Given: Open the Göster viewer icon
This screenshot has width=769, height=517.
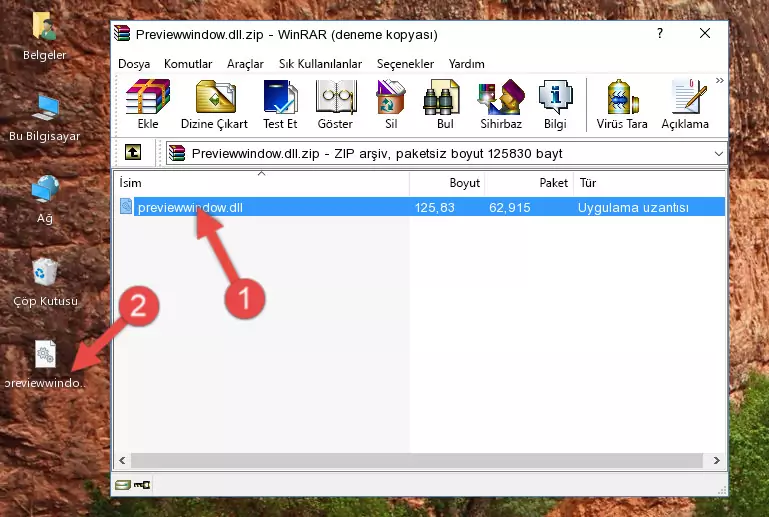Looking at the screenshot, I should [x=335, y=104].
